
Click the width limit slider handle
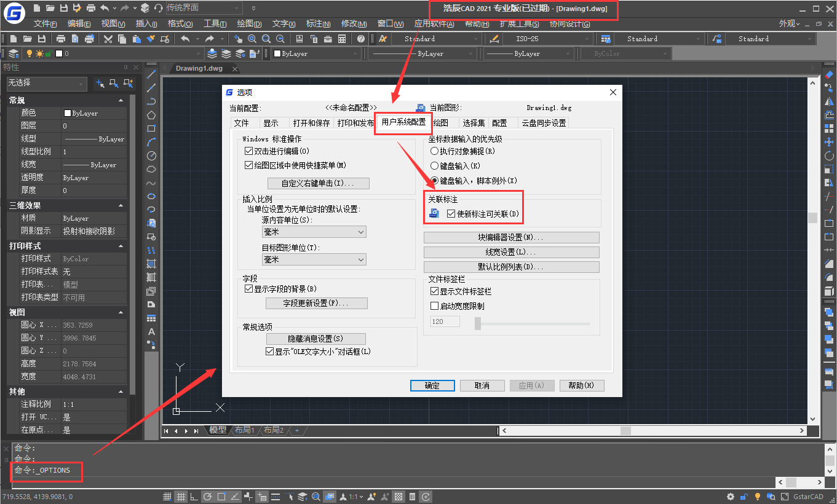coord(478,323)
